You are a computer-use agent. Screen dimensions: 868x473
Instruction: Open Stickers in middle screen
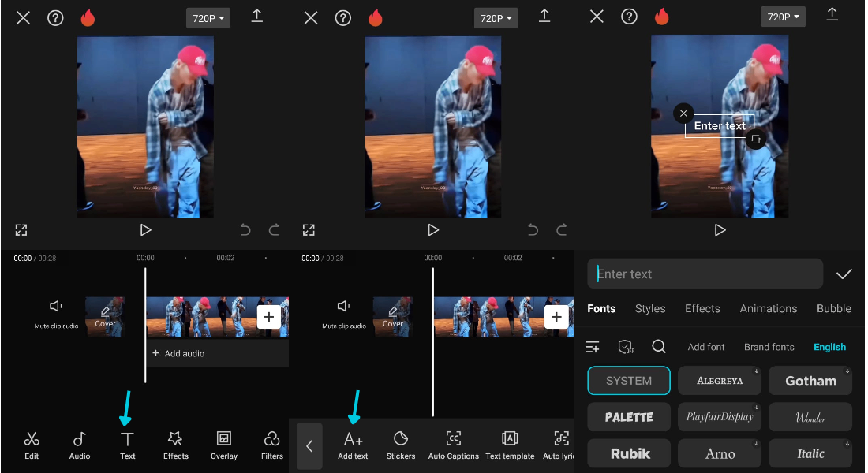[x=401, y=445]
